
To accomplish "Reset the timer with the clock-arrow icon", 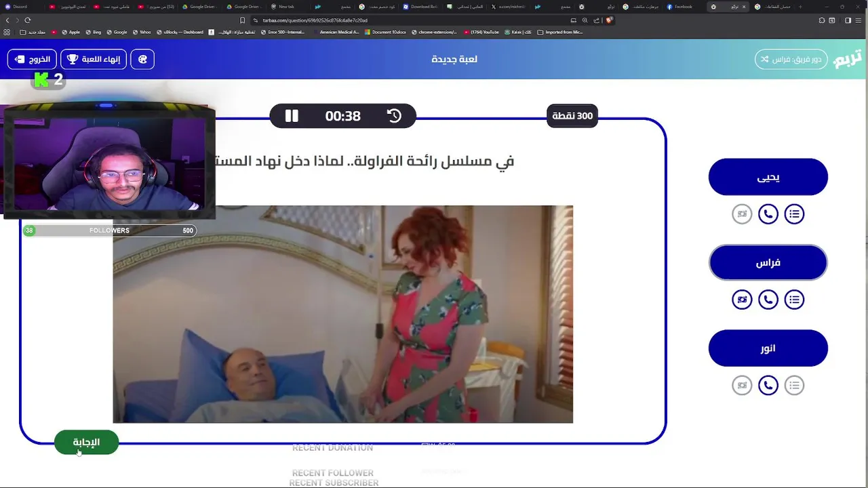I will (394, 116).
